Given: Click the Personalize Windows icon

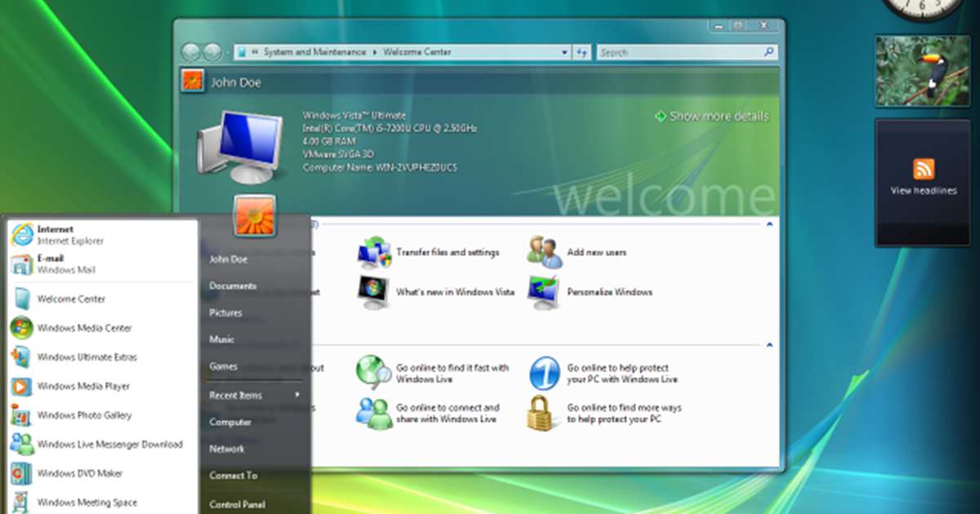Looking at the screenshot, I should pyautogui.click(x=545, y=292).
